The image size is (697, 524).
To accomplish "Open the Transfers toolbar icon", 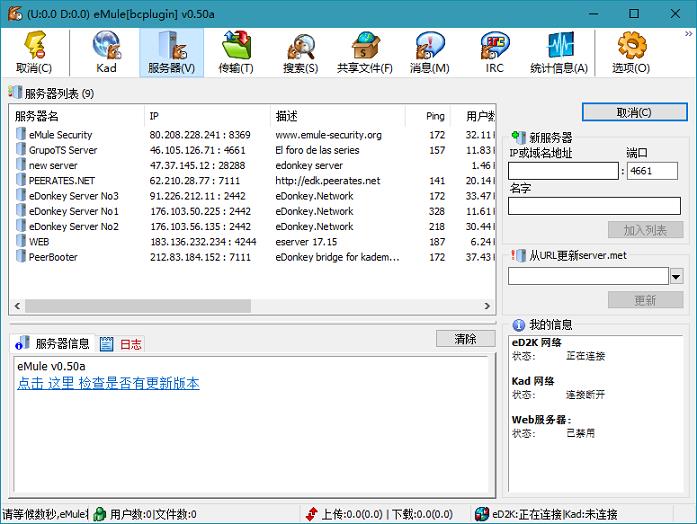I will click(x=236, y=52).
